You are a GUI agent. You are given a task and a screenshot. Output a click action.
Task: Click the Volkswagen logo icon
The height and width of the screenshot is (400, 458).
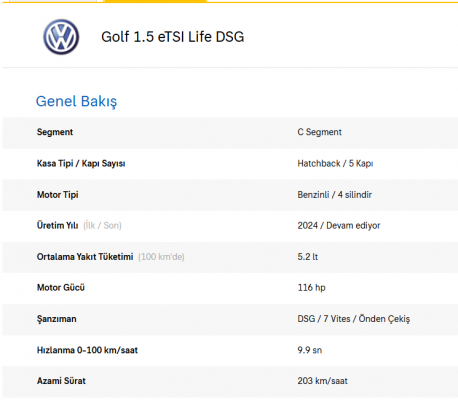[61, 37]
